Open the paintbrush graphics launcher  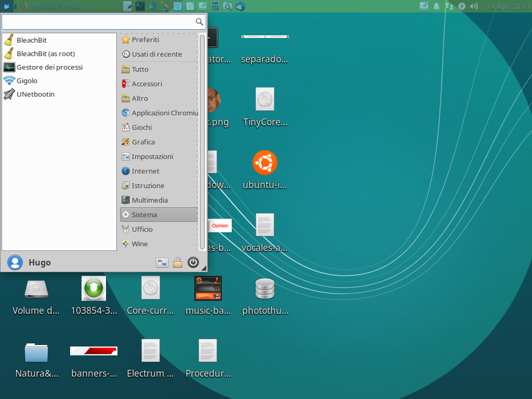[165, 6]
